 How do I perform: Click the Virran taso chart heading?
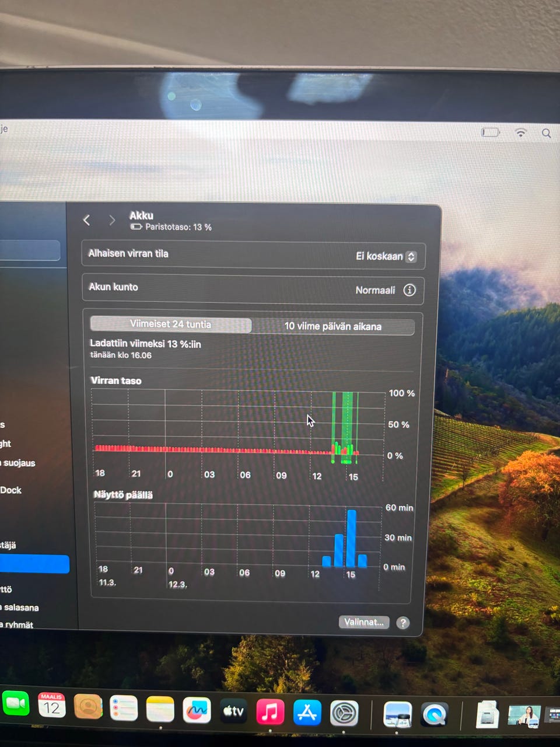coord(116,381)
